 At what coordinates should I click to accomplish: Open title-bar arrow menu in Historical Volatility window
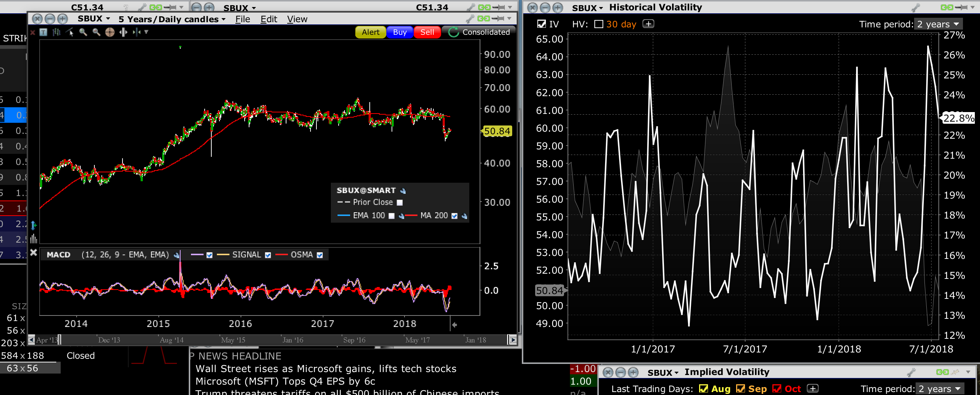(972, 7)
